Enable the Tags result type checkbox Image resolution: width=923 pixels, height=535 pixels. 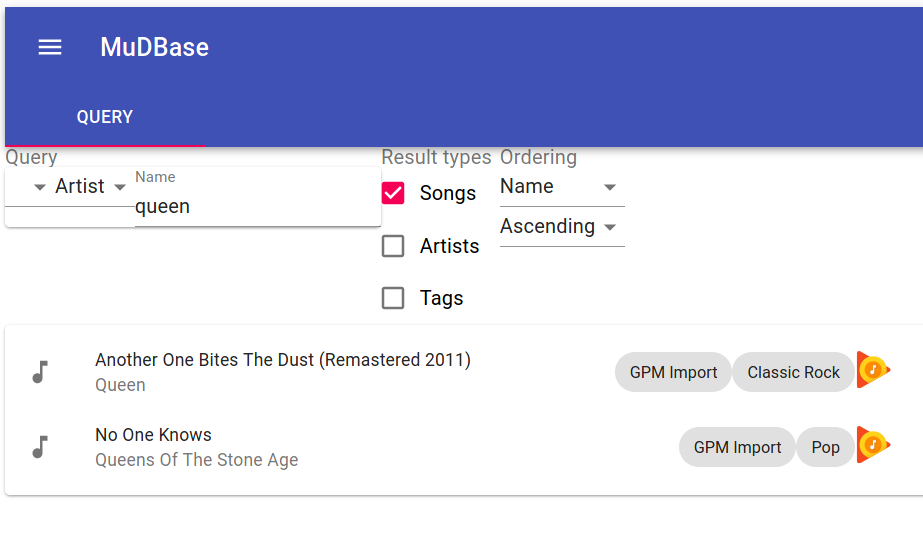coord(393,298)
